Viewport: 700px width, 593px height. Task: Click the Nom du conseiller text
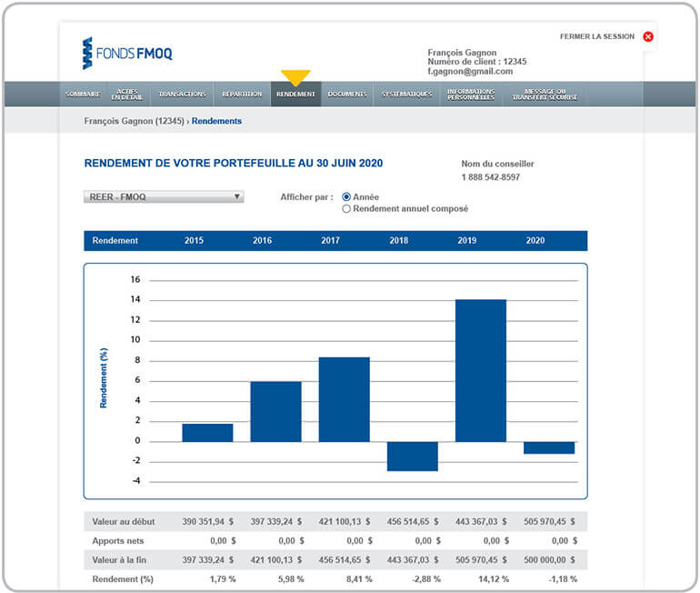point(497,164)
